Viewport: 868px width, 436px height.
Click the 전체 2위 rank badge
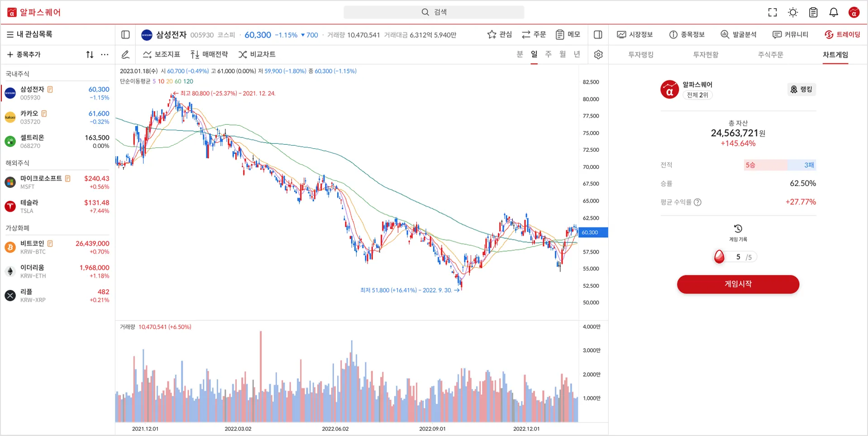point(697,95)
